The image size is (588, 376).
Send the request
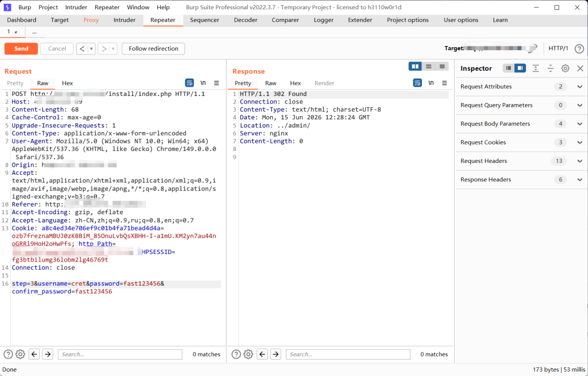pos(21,49)
